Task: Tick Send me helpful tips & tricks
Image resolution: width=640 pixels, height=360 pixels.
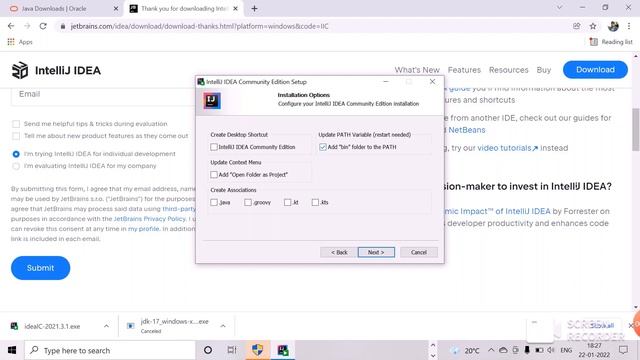Action: point(16,124)
